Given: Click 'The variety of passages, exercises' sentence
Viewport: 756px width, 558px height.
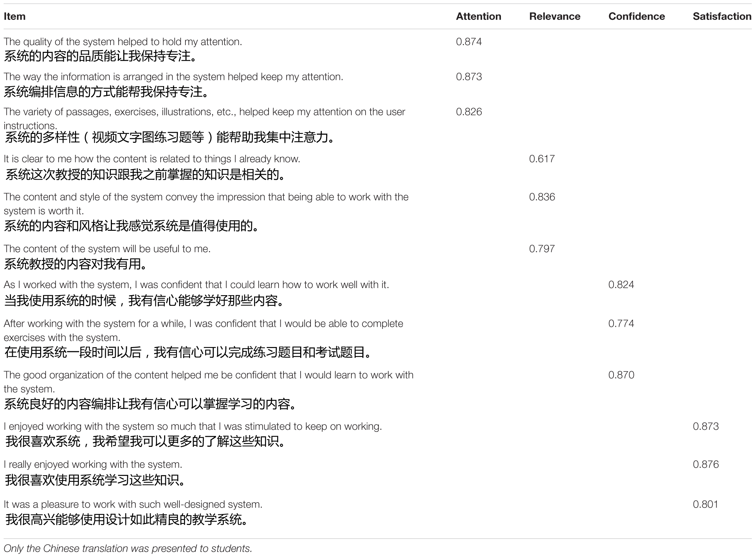Looking at the screenshot, I should [204, 119].
